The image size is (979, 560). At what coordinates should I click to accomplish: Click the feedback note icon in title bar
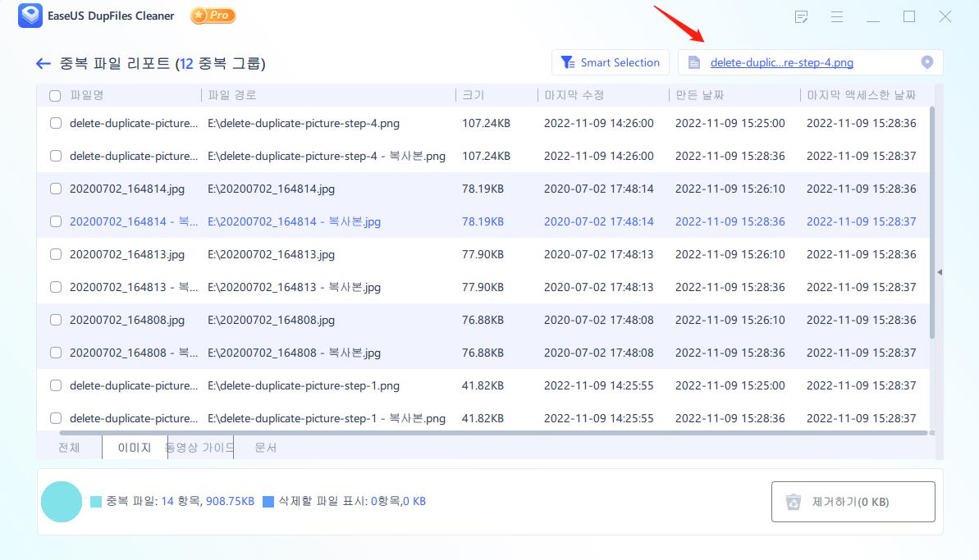(x=801, y=16)
